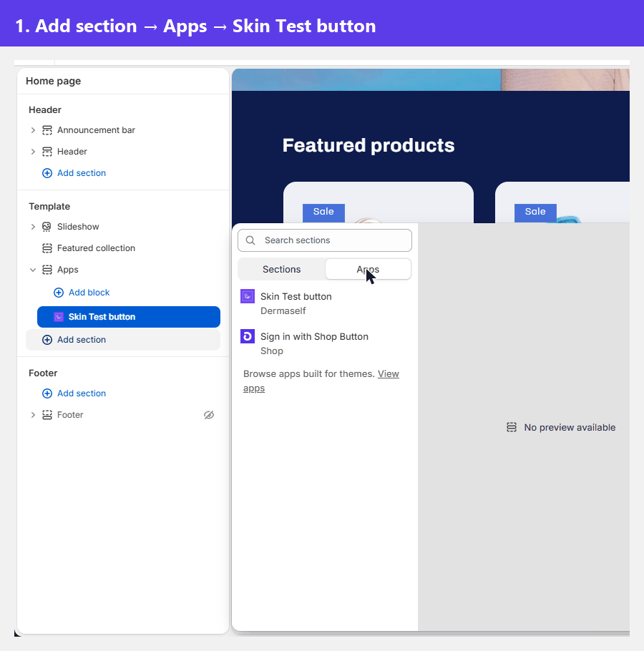644x651 pixels.
Task: Focus the Search sections field
Action: (325, 240)
